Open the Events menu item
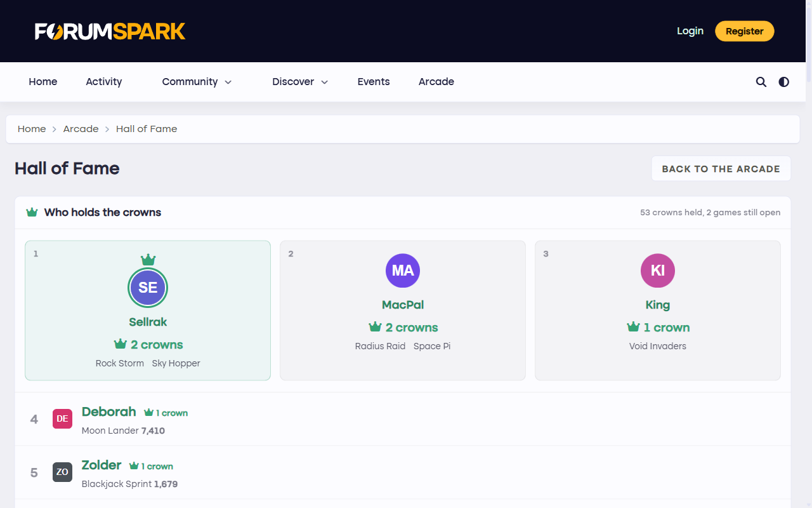The image size is (812, 508). 374,82
